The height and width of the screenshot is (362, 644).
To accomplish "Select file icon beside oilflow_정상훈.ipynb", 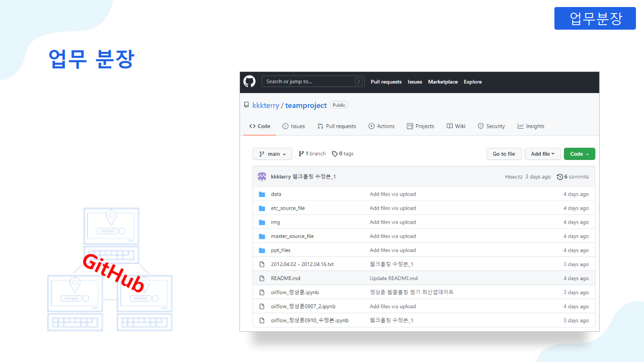I will click(x=262, y=292).
